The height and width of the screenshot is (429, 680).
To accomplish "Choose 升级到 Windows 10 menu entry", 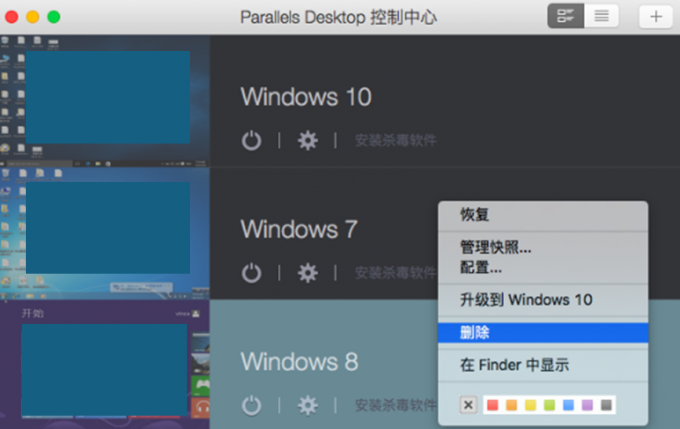I will pyautogui.click(x=543, y=300).
